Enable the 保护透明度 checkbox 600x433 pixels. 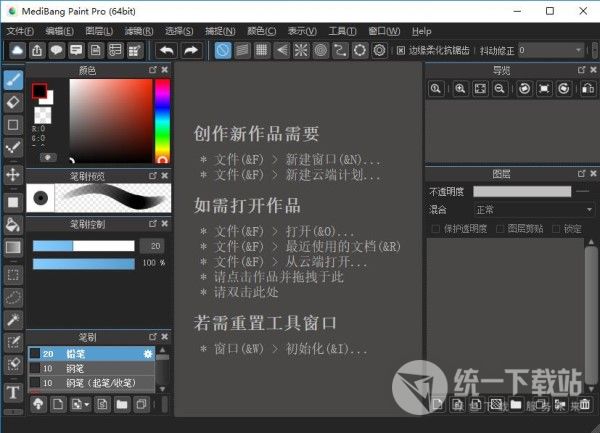pyautogui.click(x=435, y=229)
